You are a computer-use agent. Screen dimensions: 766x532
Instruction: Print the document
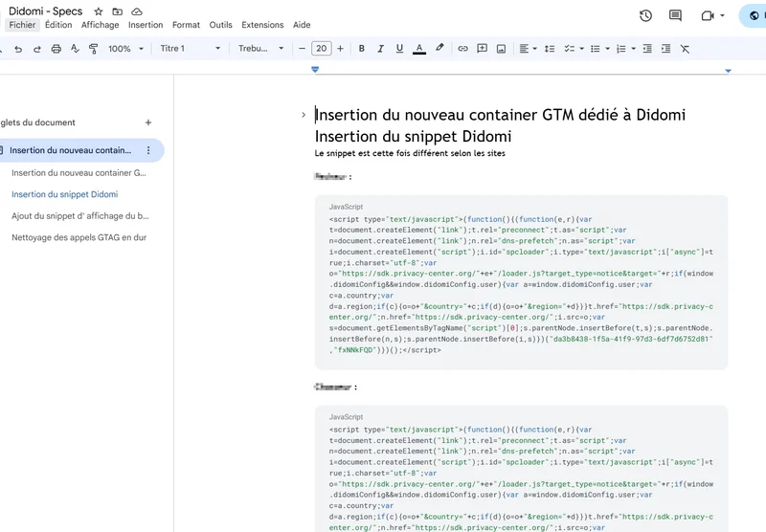tap(56, 49)
